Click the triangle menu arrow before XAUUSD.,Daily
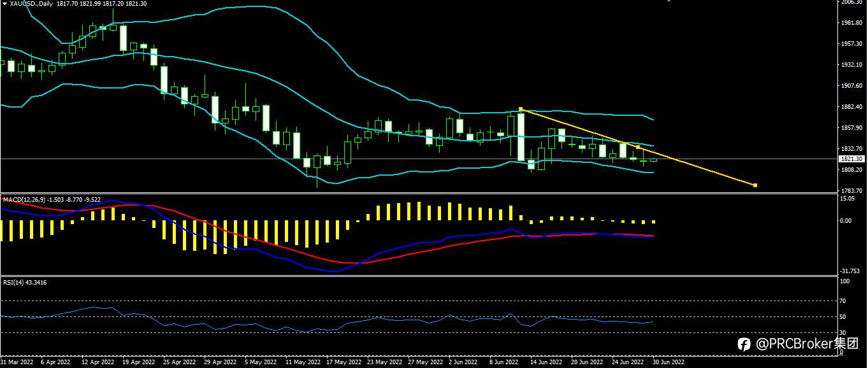The height and width of the screenshot is (368, 868). tap(4, 3)
